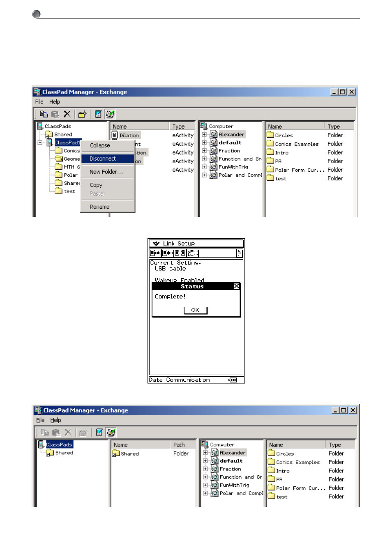This screenshot has width=392, height=555.
Task: Click greyed Delete icon in lower Exchange window
Action: tap(68, 433)
